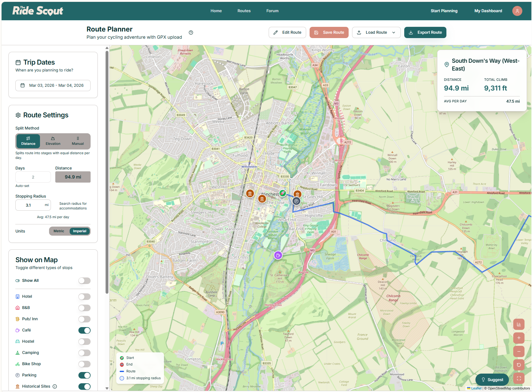Open the Routes nav item
Viewport: 532px width, 392px height.
point(244,11)
